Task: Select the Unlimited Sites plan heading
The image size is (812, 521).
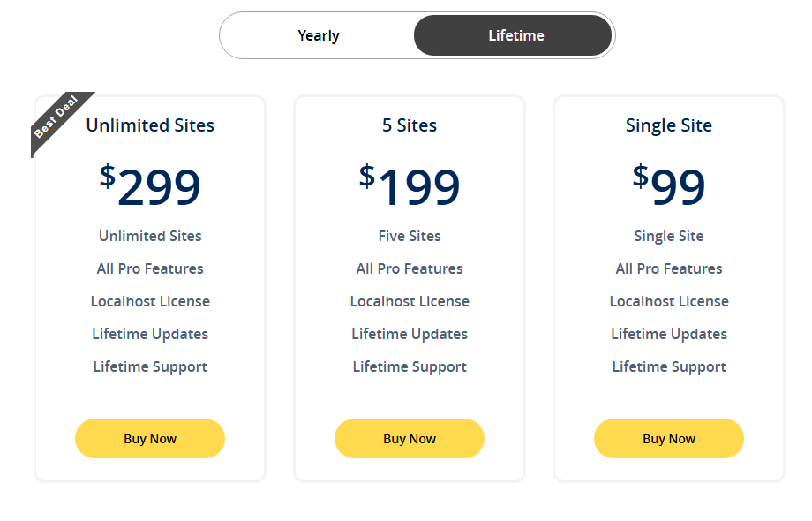Action: 149,125
